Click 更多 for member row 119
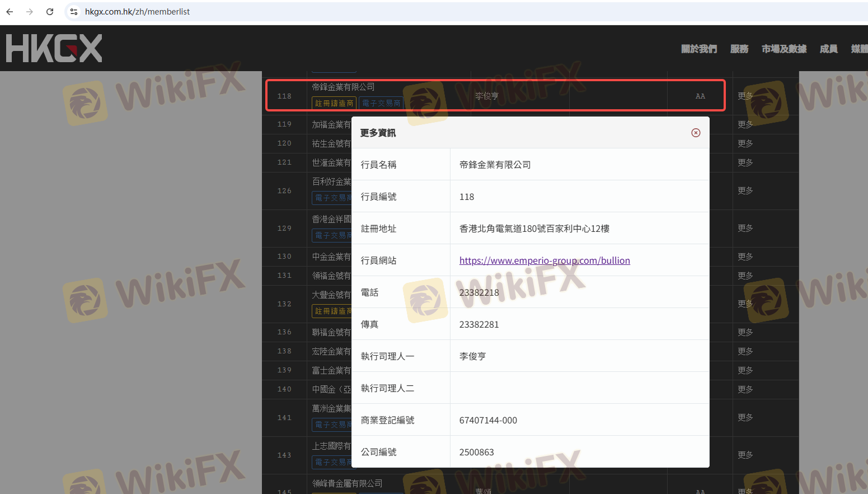This screenshot has width=868, height=494. tap(745, 124)
